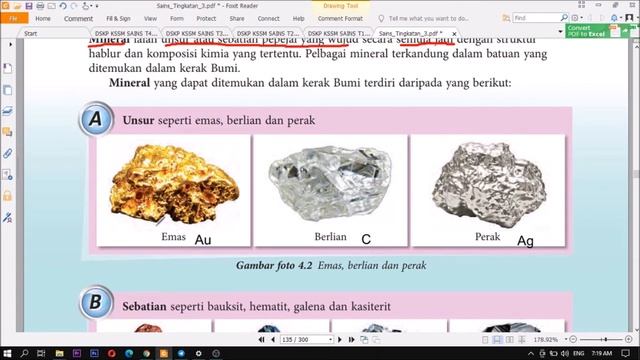Image resolution: width=640 pixels, height=360 pixels.
Task: Open the Windows notification center icon
Action: point(626,353)
